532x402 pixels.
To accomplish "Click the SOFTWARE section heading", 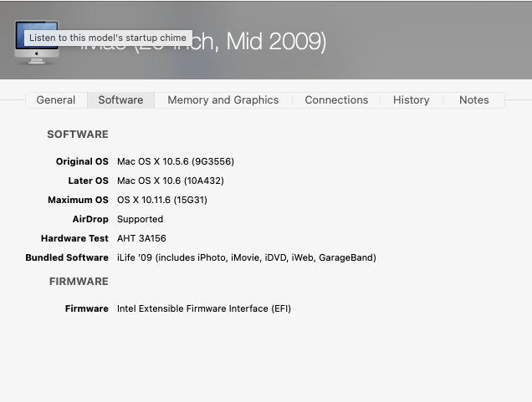I will tap(78, 135).
